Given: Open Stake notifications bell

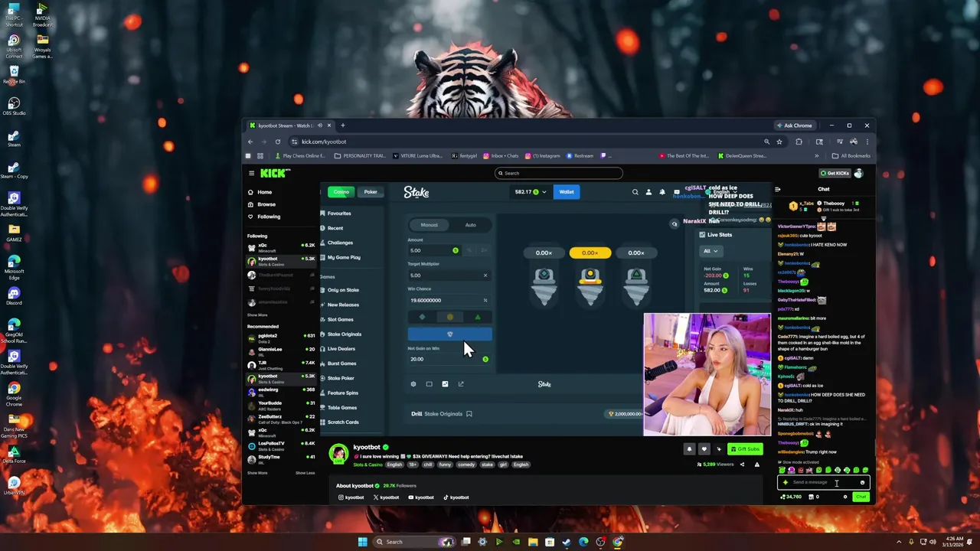Looking at the screenshot, I should pos(662,192).
